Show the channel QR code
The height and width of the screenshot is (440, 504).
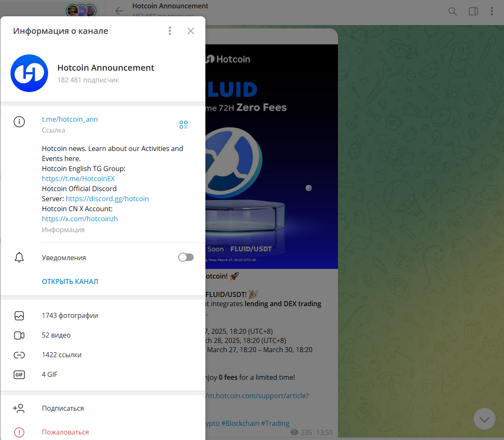[x=184, y=125]
